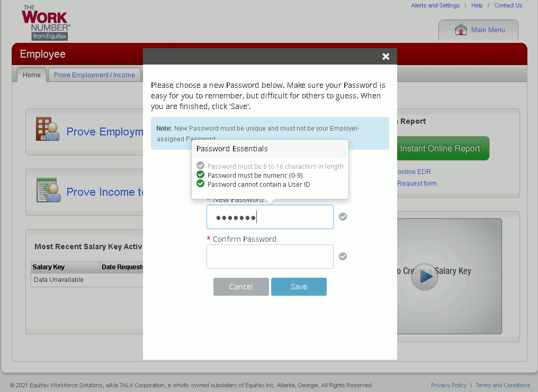
Task: Click the New Password validation check icon
Action: tap(343, 217)
